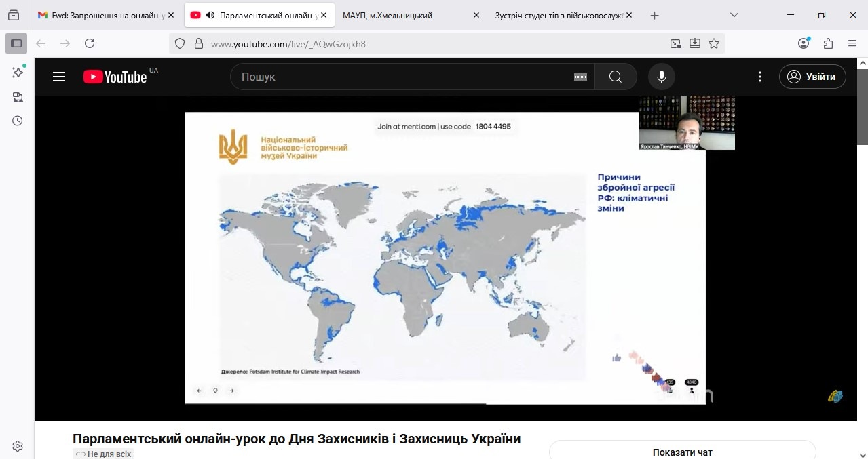The height and width of the screenshot is (459, 868).
Task: Open the tracking protection shield panel
Action: coord(180,43)
